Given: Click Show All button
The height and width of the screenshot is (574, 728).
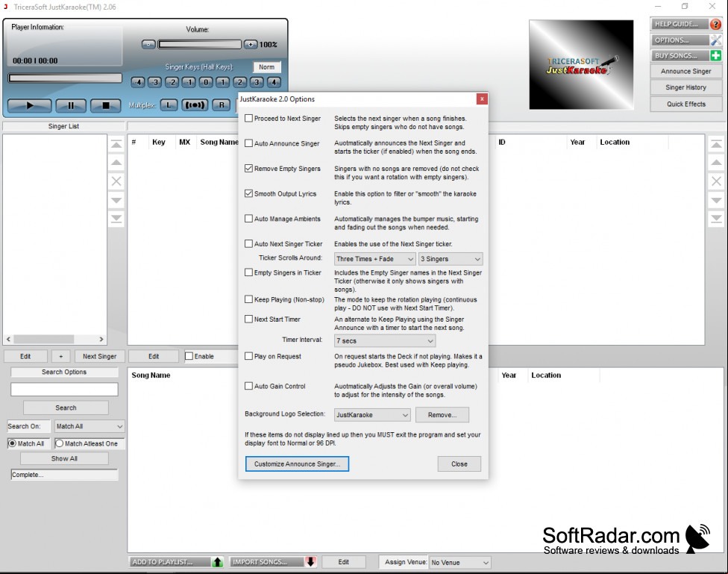Looking at the screenshot, I should [x=64, y=458].
